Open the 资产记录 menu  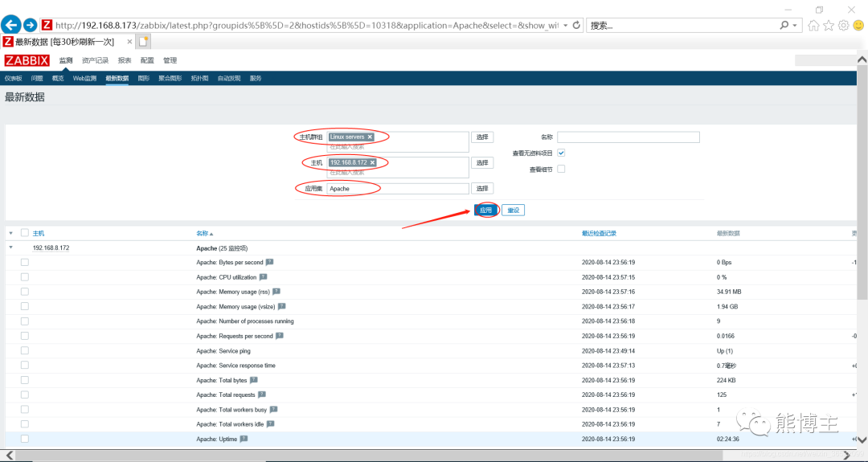(x=95, y=60)
